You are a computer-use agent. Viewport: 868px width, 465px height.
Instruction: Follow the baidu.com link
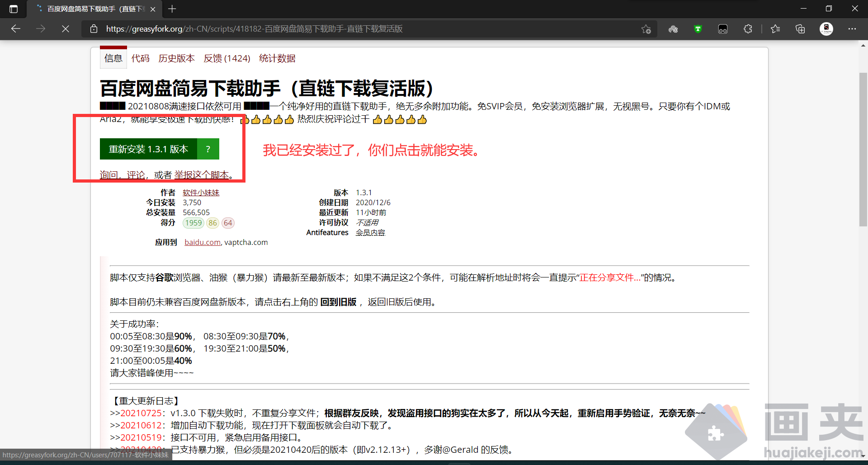point(202,242)
